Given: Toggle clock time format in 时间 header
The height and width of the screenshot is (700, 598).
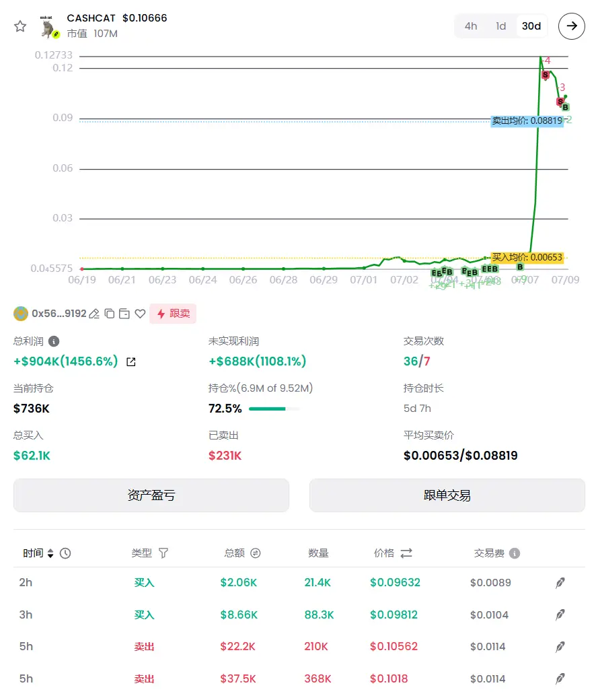Looking at the screenshot, I should pos(65,553).
